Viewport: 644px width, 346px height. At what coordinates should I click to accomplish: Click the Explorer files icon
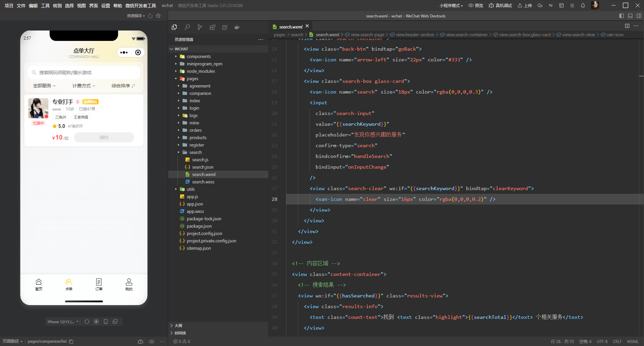tap(174, 27)
